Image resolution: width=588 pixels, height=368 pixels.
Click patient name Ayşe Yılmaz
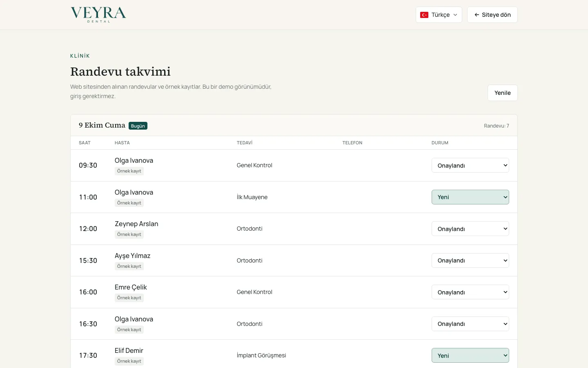pos(133,256)
